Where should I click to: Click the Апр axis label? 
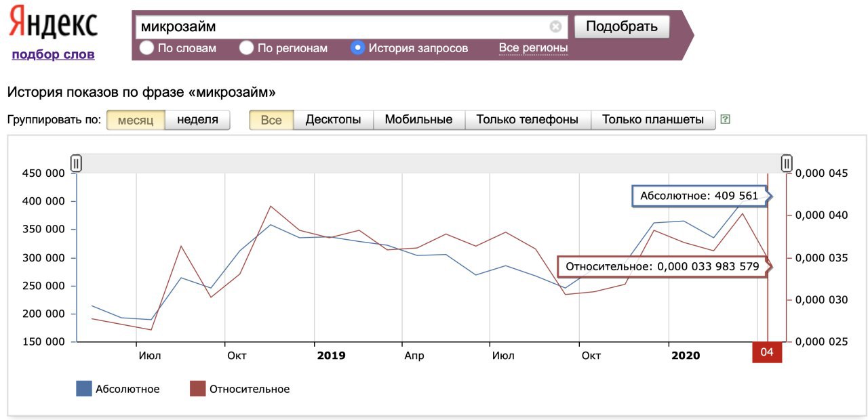pyautogui.click(x=414, y=356)
